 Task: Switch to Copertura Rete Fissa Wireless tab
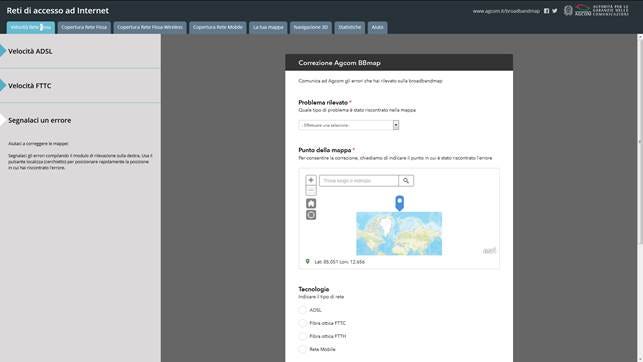pos(150,27)
